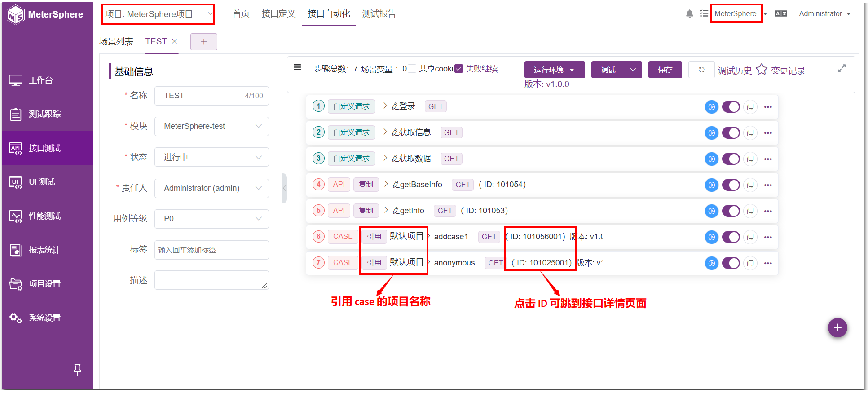Open the 责任人 Administrator (admin) dropdown
This screenshot has width=868, height=393.
click(211, 188)
